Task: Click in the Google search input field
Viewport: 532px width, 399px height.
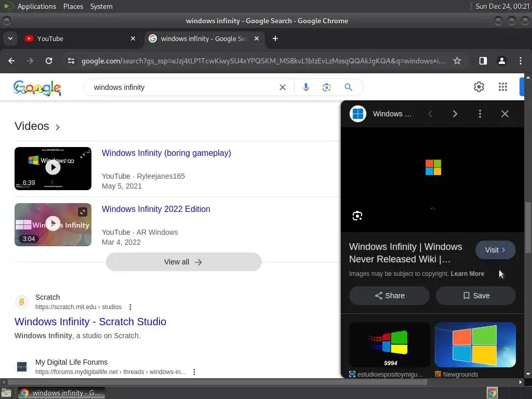Action: pyautogui.click(x=183, y=87)
